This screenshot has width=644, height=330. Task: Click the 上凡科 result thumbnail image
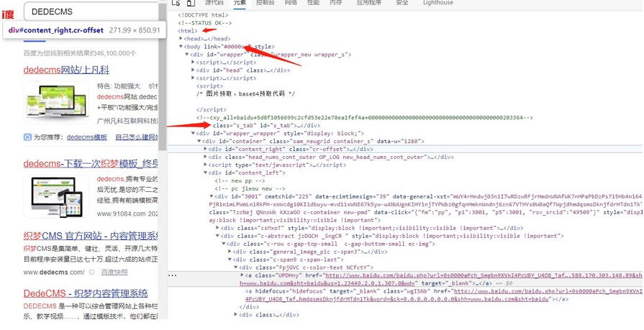click(56, 103)
